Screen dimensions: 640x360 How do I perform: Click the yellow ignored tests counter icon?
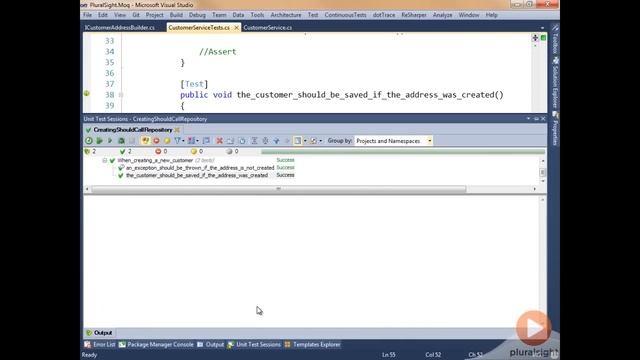click(193, 151)
